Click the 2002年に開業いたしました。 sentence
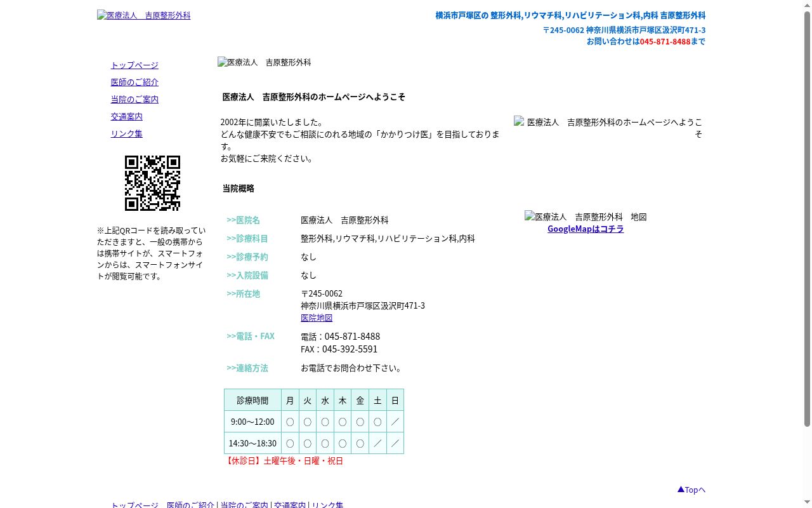 [273, 122]
